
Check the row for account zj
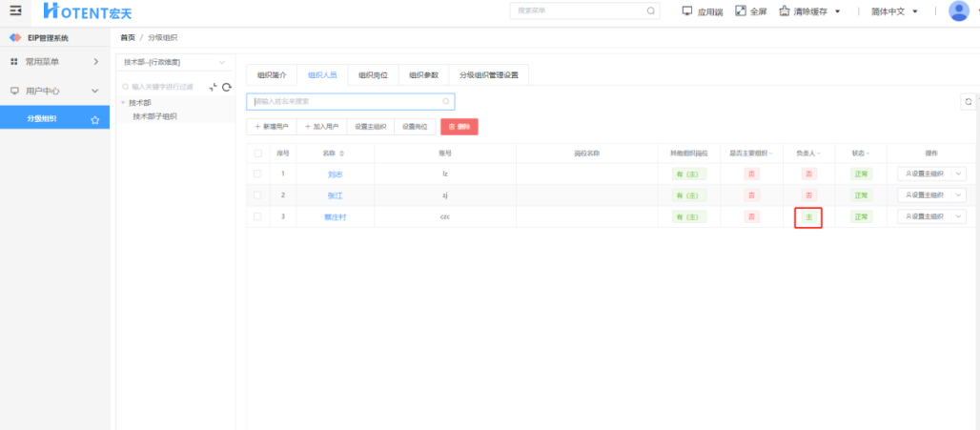[x=257, y=195]
